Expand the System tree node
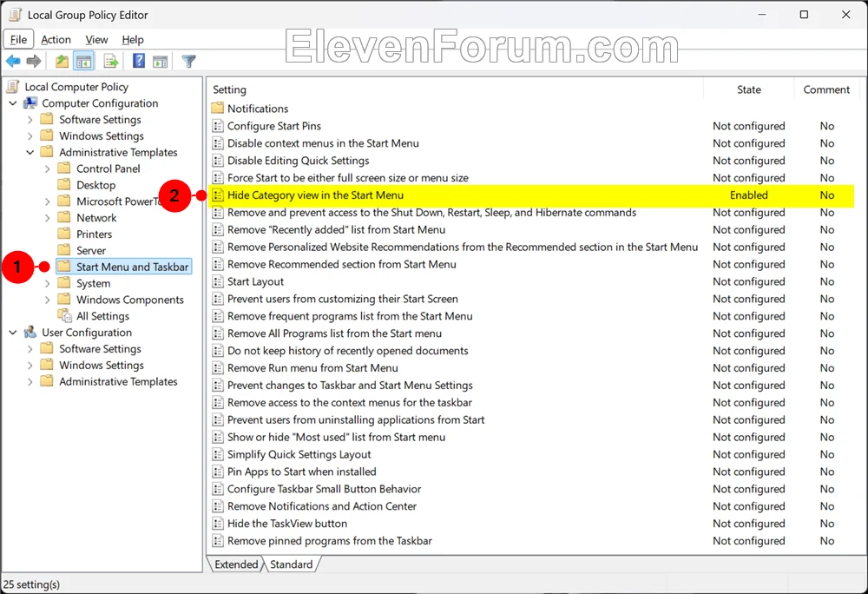 [47, 283]
